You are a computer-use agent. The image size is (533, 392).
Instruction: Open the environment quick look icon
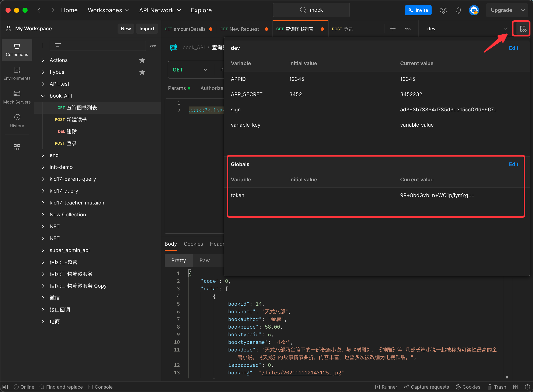click(523, 29)
